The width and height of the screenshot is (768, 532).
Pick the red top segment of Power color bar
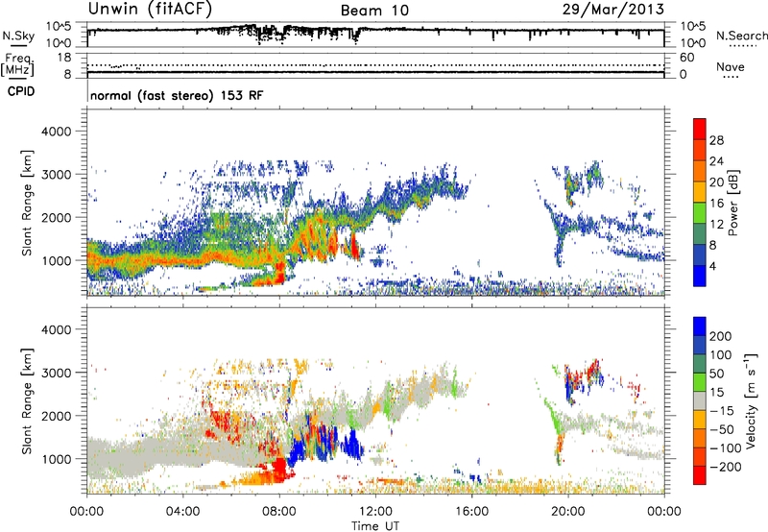click(x=700, y=129)
